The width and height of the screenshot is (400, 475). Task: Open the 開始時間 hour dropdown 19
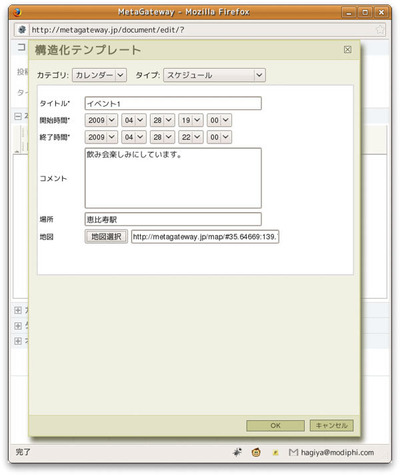(x=191, y=120)
